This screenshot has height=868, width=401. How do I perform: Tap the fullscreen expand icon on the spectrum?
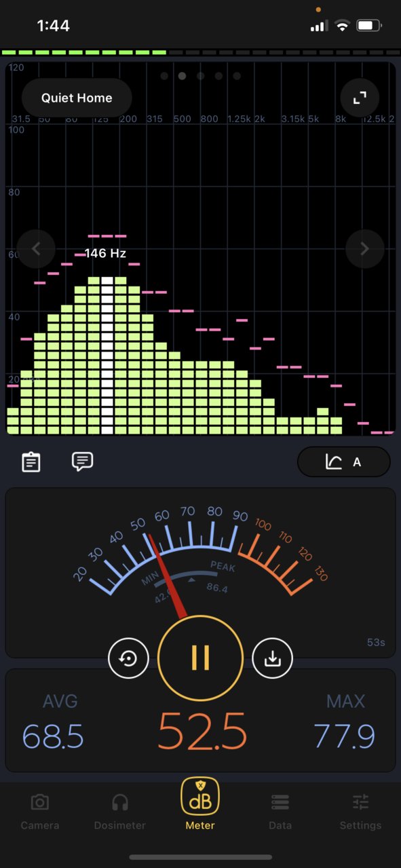359,98
